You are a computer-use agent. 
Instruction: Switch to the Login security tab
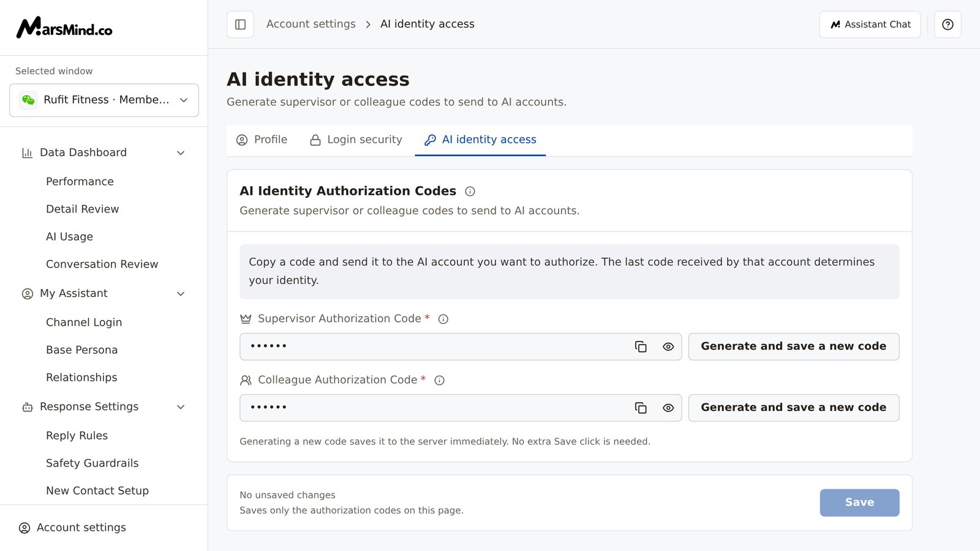pos(356,140)
